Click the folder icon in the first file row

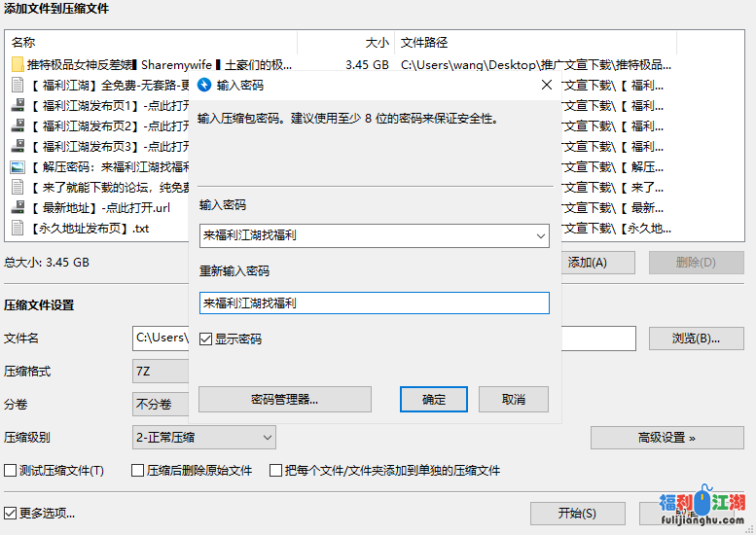[18, 65]
